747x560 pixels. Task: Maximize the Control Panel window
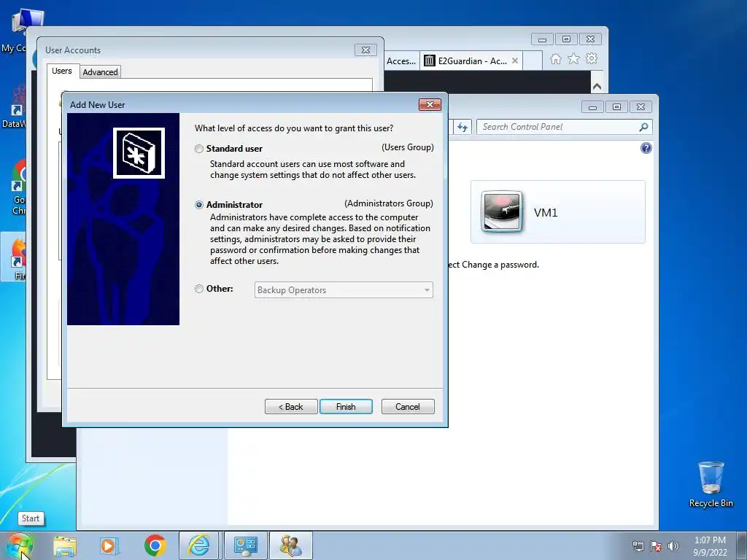click(x=616, y=107)
